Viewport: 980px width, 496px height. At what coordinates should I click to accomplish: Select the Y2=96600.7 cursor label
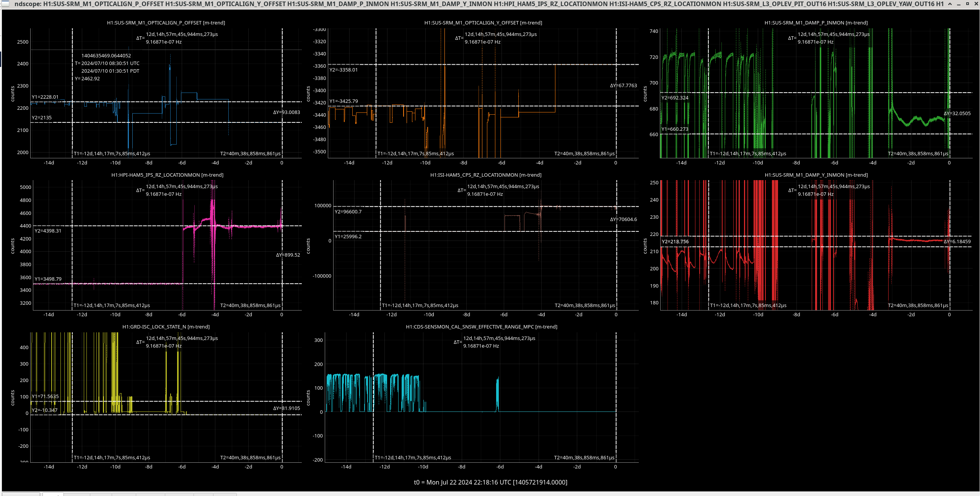click(x=348, y=212)
